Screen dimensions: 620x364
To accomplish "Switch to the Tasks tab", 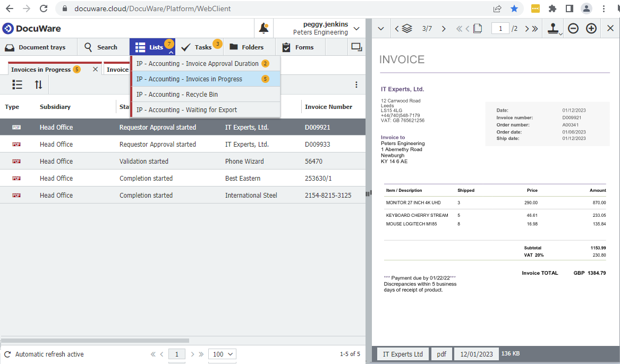I will click(200, 47).
